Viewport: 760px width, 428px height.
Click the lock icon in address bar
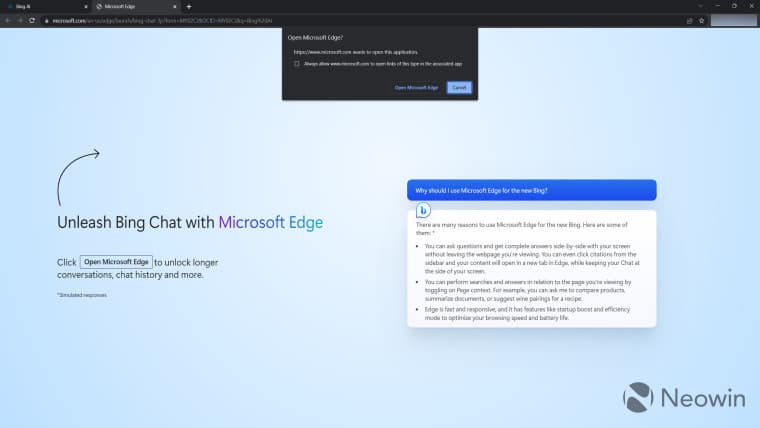[47, 21]
